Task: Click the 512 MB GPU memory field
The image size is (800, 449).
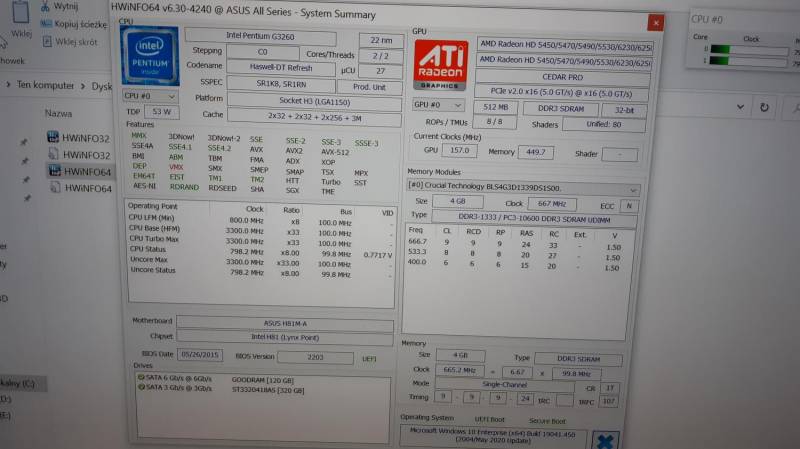Action: [x=495, y=107]
